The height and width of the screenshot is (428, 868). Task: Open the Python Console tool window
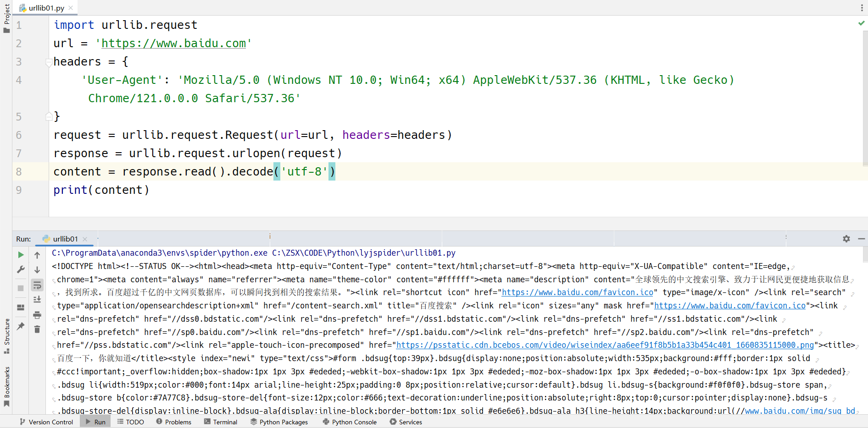350,422
